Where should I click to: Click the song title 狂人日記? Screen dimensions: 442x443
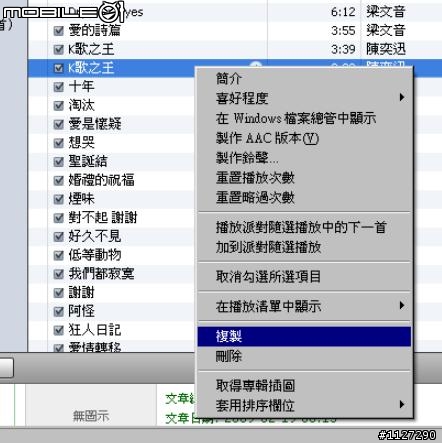click(x=95, y=330)
